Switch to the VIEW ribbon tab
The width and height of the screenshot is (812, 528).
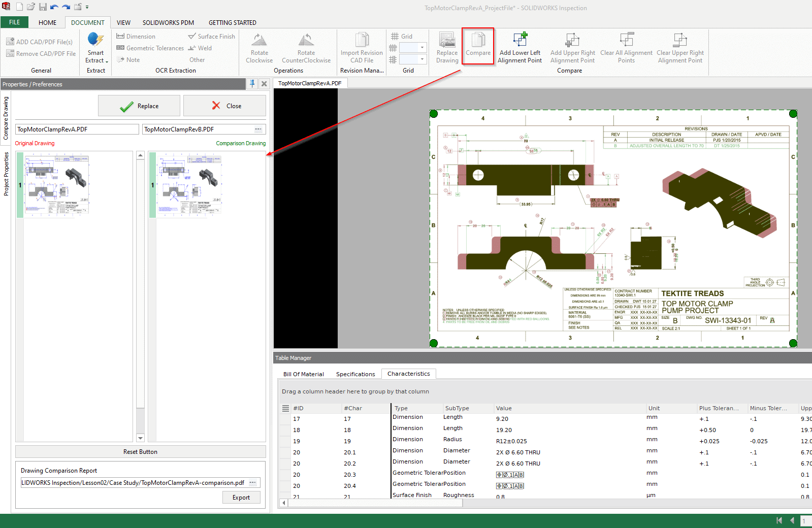(123, 22)
